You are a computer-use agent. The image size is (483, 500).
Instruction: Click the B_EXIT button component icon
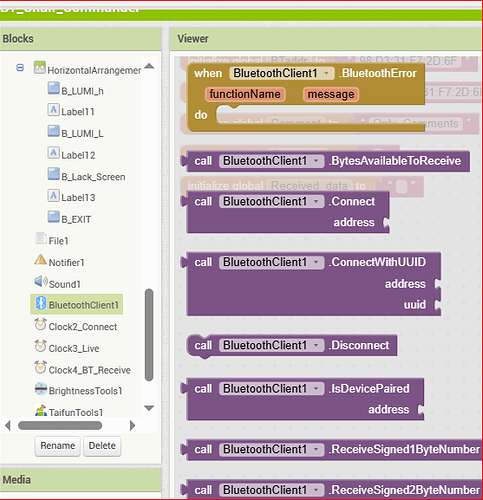point(53,217)
